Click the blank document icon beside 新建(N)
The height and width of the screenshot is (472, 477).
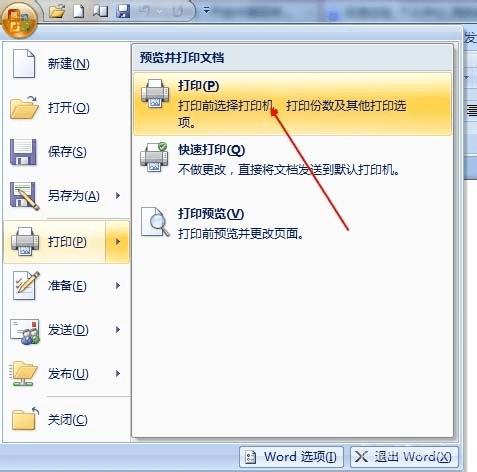click(24, 63)
